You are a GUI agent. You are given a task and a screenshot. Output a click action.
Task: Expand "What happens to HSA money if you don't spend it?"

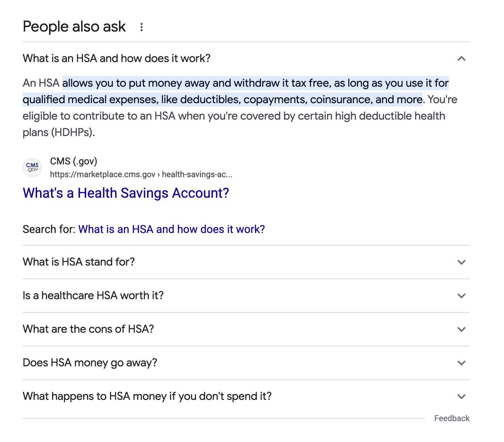(x=147, y=396)
